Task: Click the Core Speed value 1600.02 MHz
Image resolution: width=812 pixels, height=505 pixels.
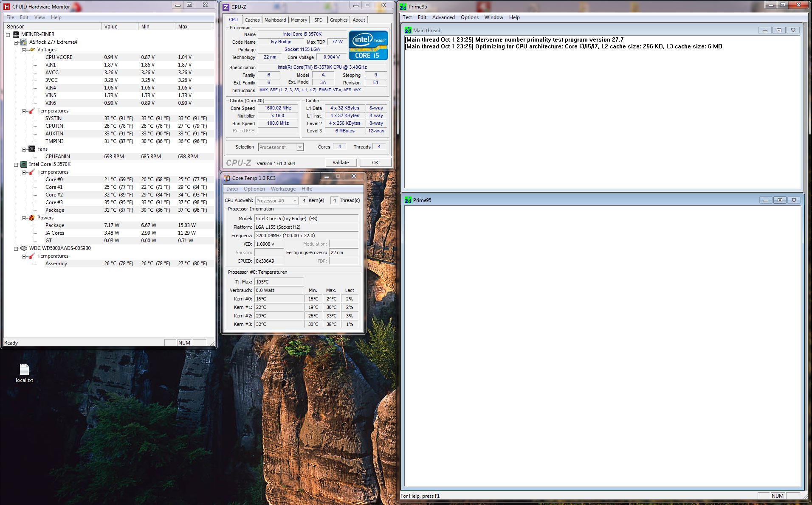Action: (278, 108)
